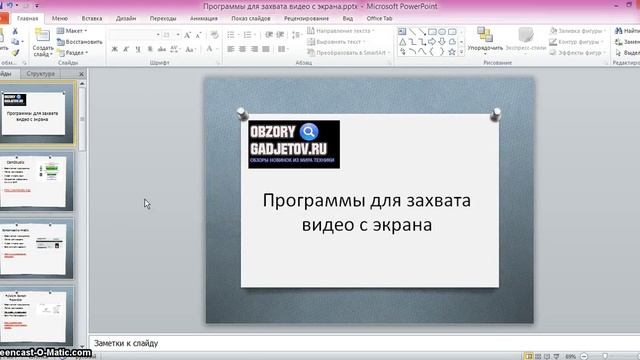Image resolution: width=640 pixels, height=360 pixels.
Task: Decrease the list indent level
Action: (x=269, y=35)
